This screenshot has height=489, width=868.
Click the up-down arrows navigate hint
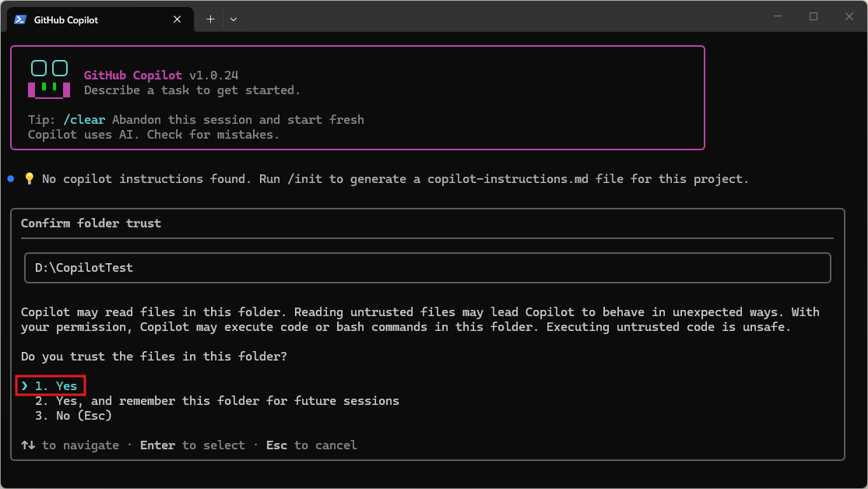click(x=28, y=445)
